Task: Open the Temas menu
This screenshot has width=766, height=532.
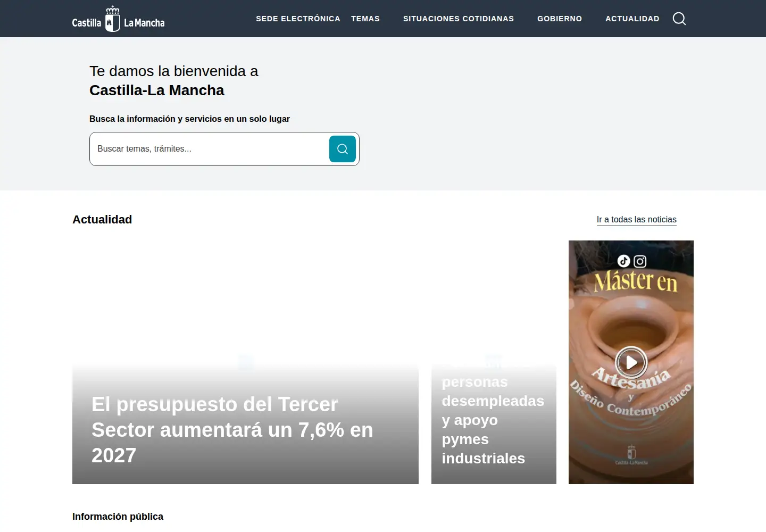Action: 365,19
